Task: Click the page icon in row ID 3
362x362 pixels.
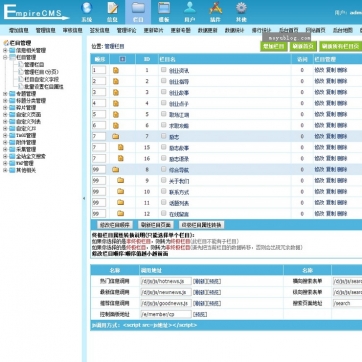Action: pos(116,92)
